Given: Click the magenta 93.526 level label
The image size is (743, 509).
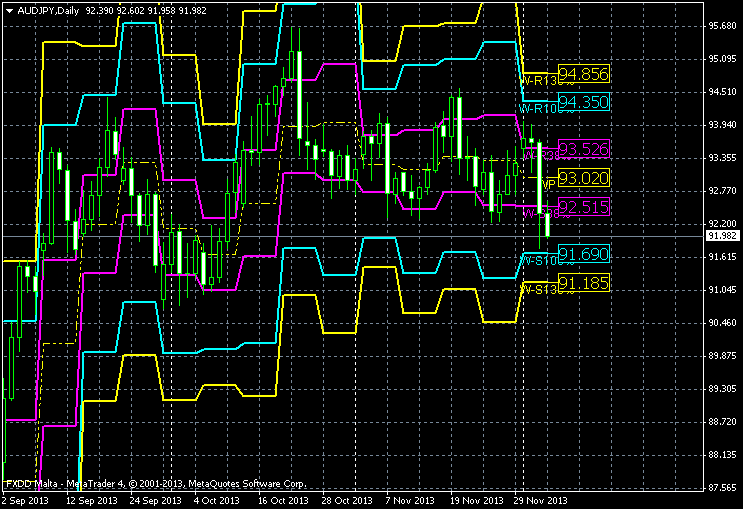Looking at the screenshot, I should click(583, 149).
